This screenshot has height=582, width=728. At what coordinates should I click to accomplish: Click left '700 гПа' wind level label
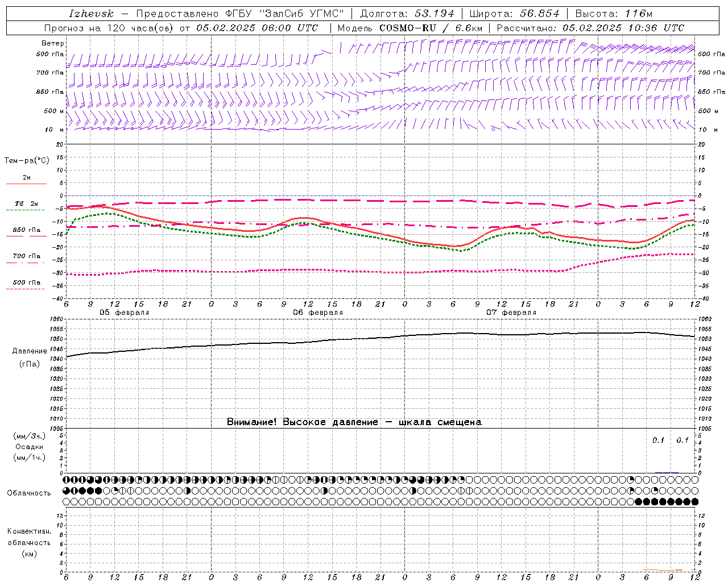50,73
